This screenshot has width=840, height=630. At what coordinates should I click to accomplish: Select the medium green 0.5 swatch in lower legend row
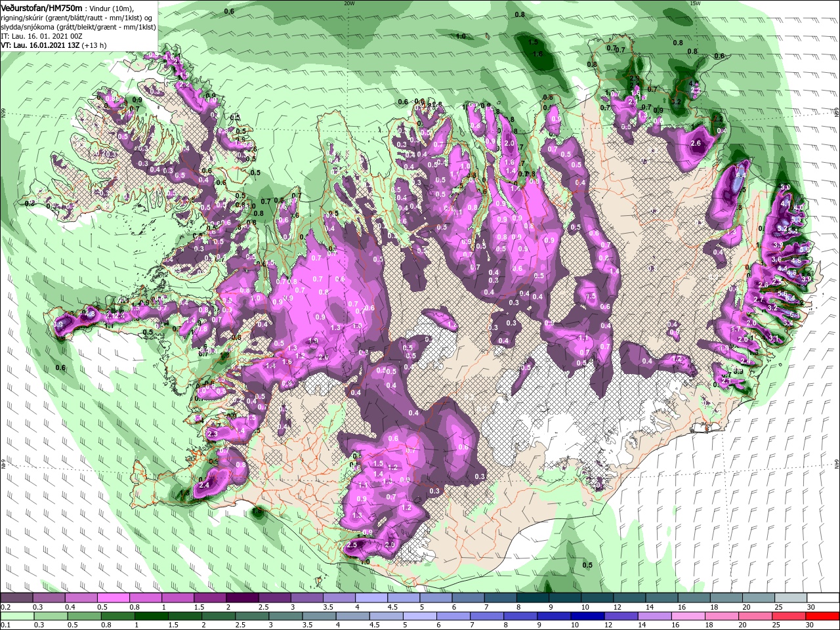point(85,616)
